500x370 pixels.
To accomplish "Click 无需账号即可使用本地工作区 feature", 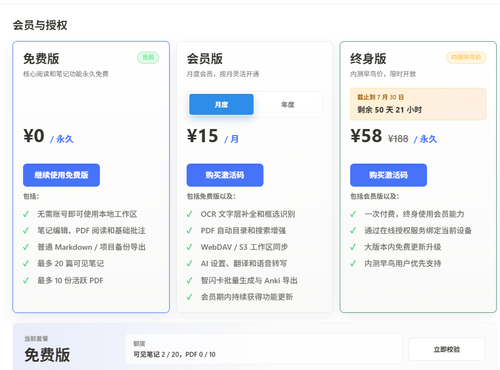I will pos(87,214).
